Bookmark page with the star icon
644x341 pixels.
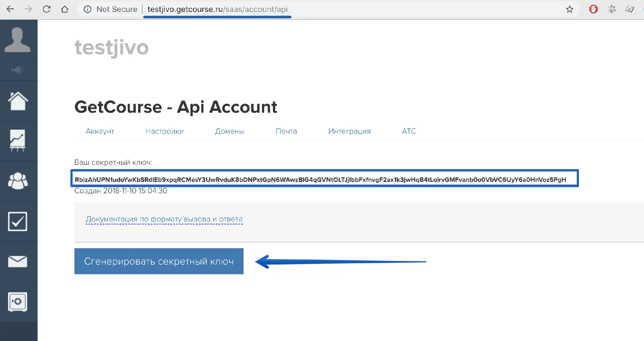pos(570,9)
